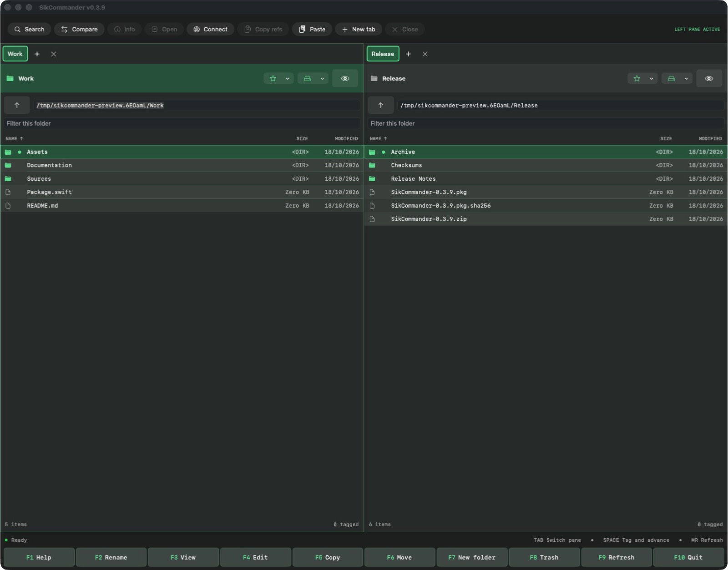
Task: Click the Release pane path field
Action: pos(560,105)
